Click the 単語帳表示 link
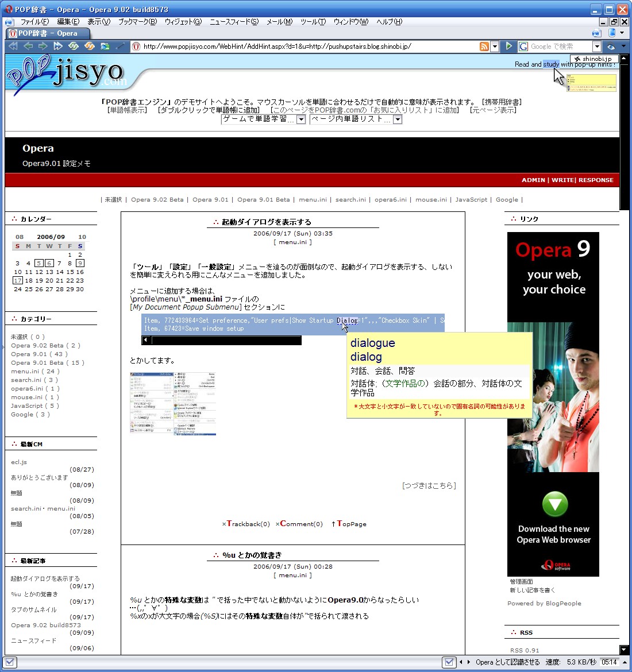The height and width of the screenshot is (672, 632). click(127, 110)
